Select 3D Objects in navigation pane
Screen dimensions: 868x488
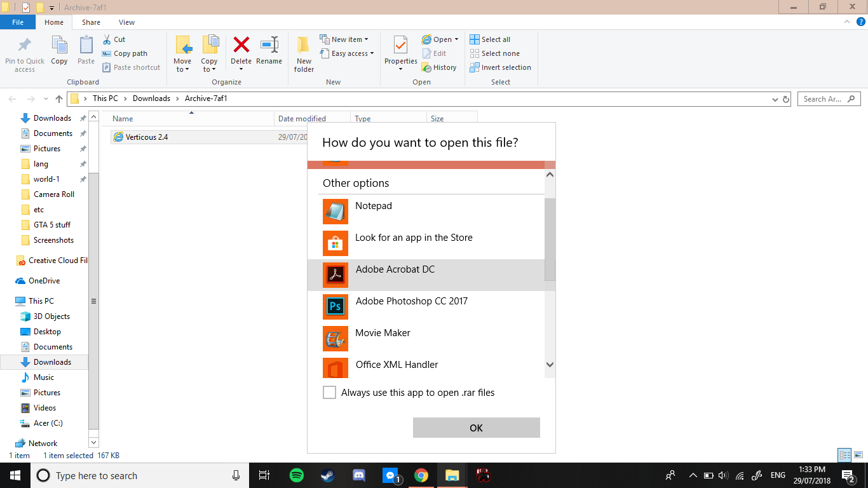(51, 316)
